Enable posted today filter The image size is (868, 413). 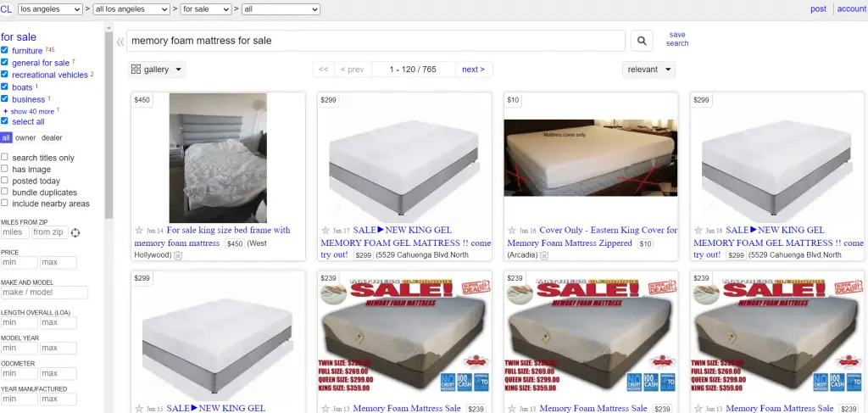coord(4,181)
